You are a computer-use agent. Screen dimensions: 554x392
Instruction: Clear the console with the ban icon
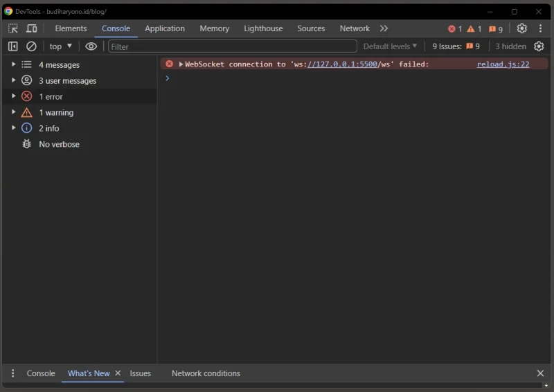31,46
